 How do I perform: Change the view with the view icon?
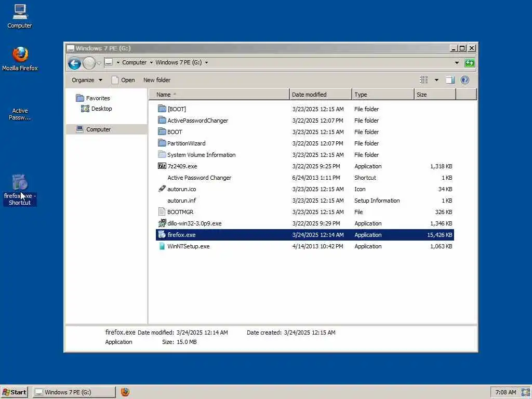(424, 80)
